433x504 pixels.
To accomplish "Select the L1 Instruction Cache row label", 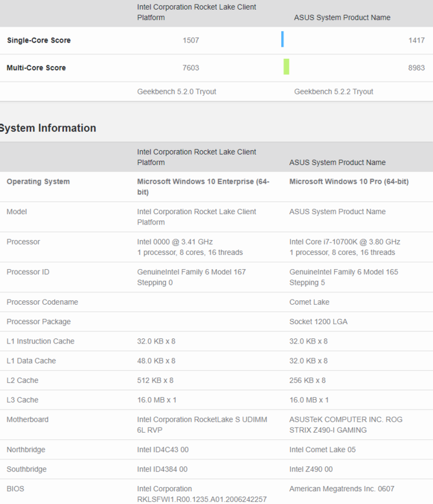I will coord(41,342).
